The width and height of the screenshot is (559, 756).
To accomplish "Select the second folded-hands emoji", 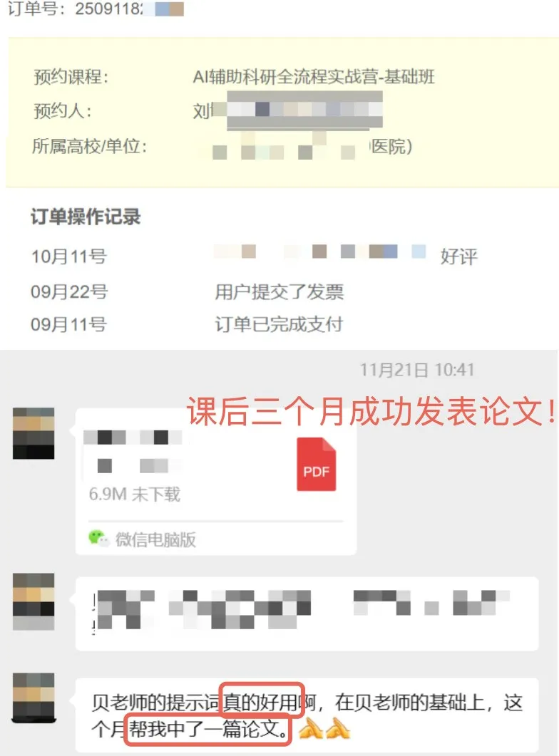I will 338,728.
